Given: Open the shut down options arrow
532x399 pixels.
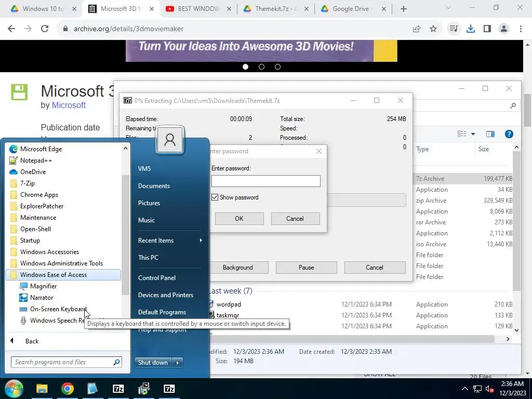Looking at the screenshot, I should coord(178,362).
